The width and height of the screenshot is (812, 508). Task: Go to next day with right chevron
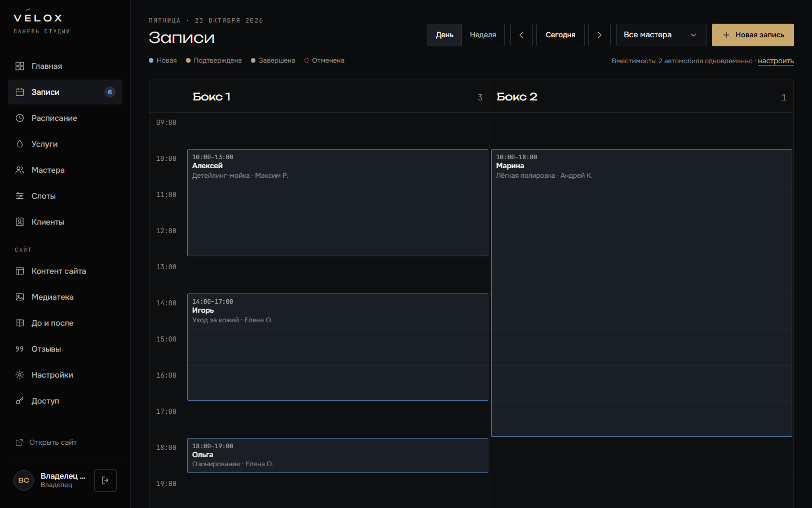tap(599, 35)
